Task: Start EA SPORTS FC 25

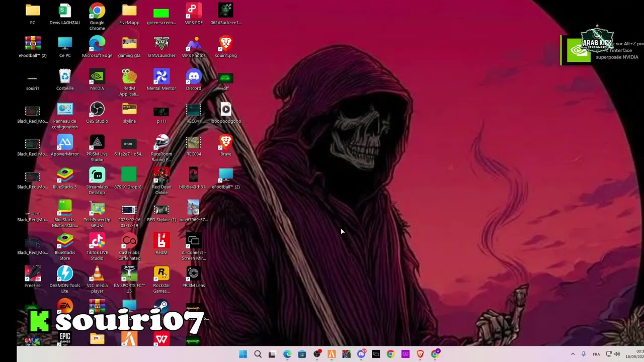Action: coord(129,280)
